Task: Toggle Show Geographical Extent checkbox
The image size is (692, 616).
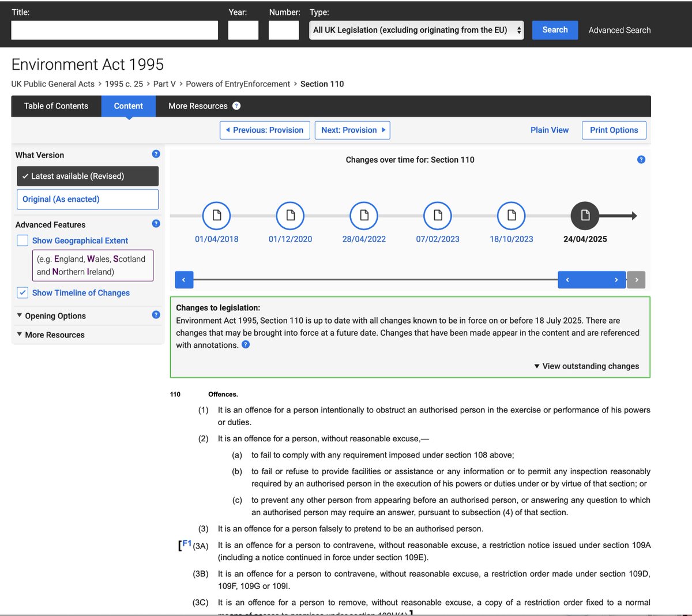Action: [22, 241]
